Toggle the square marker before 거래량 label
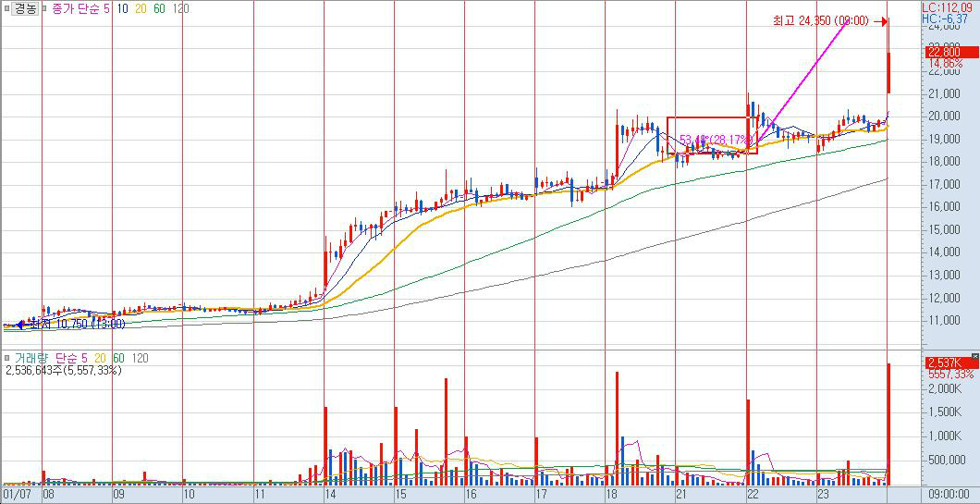 (x=6, y=358)
